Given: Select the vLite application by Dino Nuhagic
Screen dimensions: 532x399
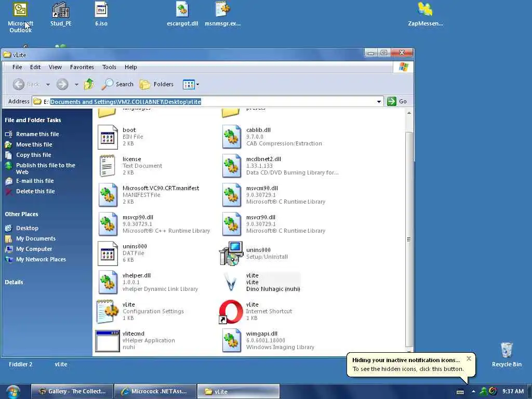Looking at the screenshot, I should 231,282.
